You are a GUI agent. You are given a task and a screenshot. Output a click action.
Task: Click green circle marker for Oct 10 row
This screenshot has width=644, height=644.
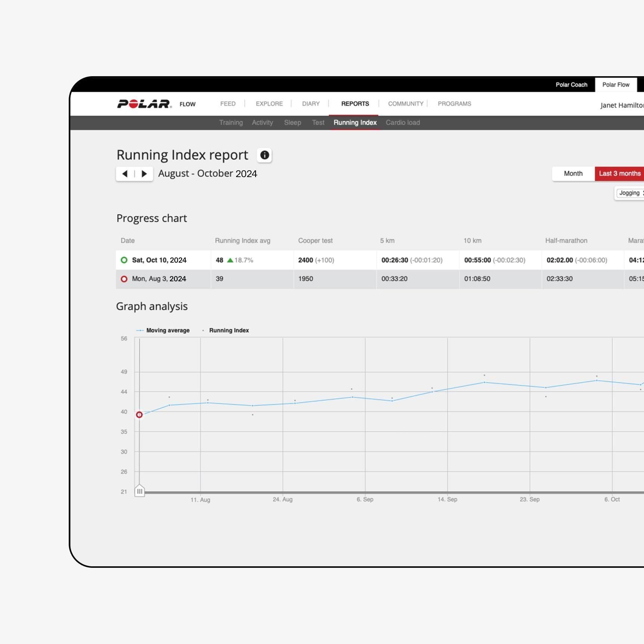click(x=124, y=260)
